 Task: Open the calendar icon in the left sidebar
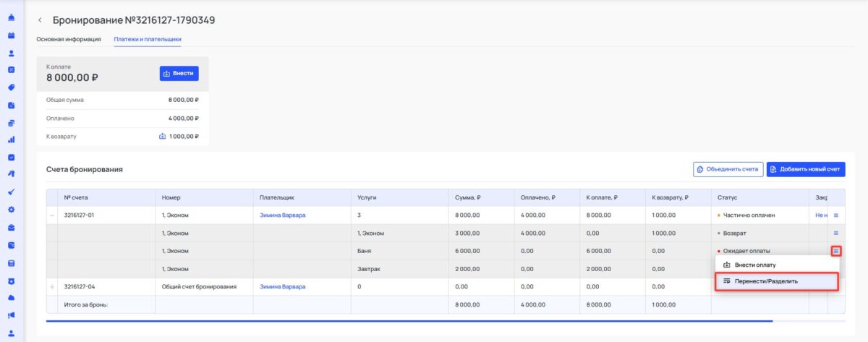tap(11, 35)
